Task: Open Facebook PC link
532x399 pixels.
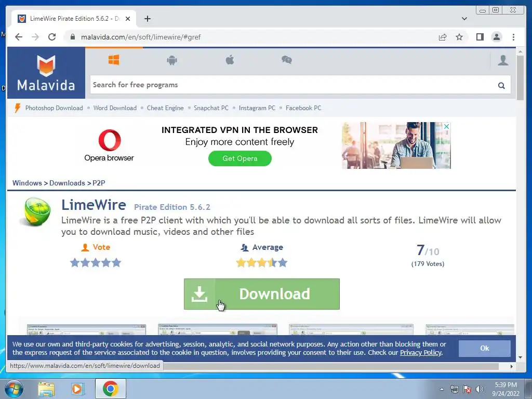Action: 303,108
